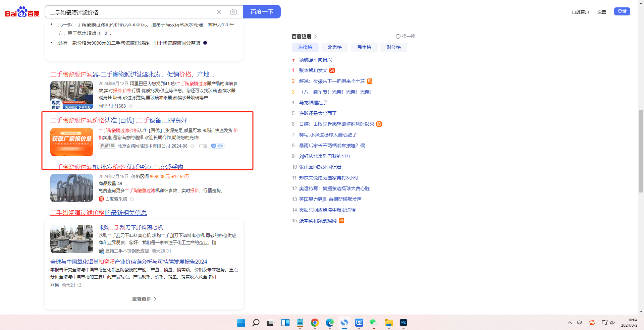Click the Baidu logo
Viewport: 644px width, 330px height.
click(x=22, y=12)
